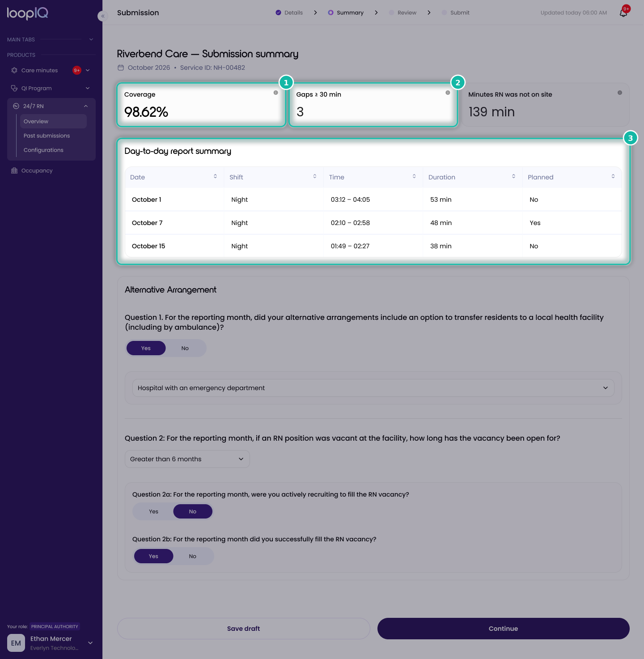Open Configurations in sidebar
The width and height of the screenshot is (644, 659).
click(x=43, y=150)
